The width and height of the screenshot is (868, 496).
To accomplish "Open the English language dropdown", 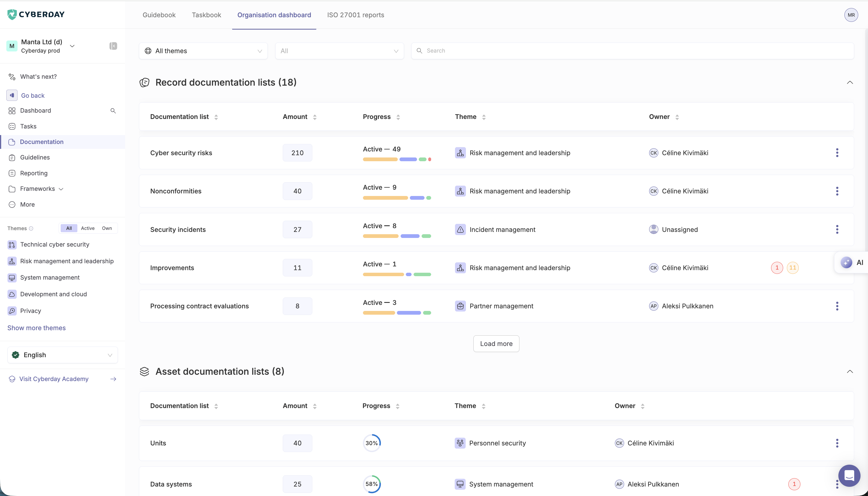I will tap(63, 355).
